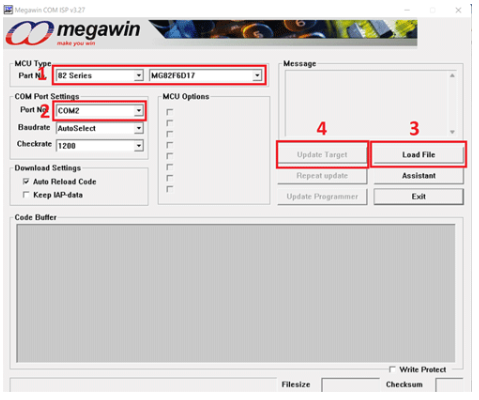Expand the Baudrate AutoSelect dropdown

tap(139, 128)
